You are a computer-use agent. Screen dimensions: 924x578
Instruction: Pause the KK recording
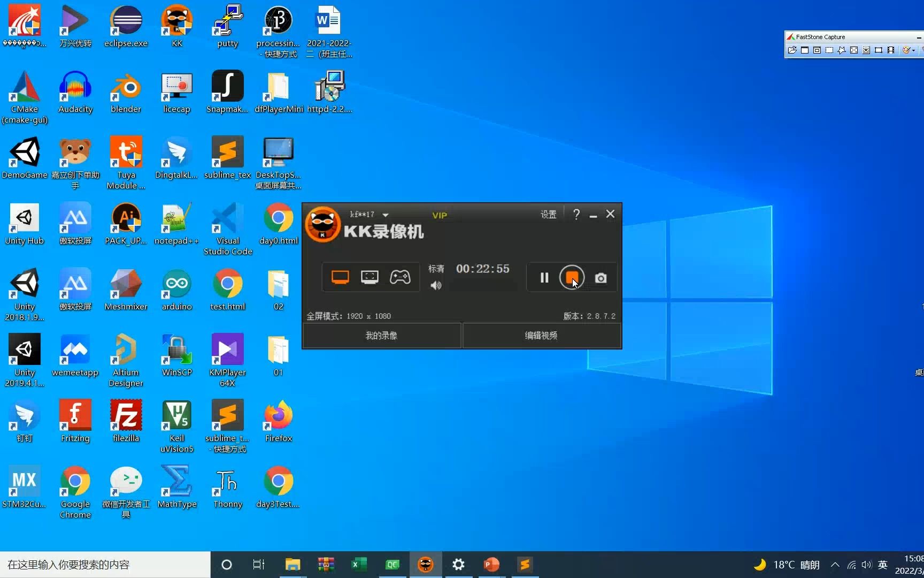pyautogui.click(x=544, y=278)
